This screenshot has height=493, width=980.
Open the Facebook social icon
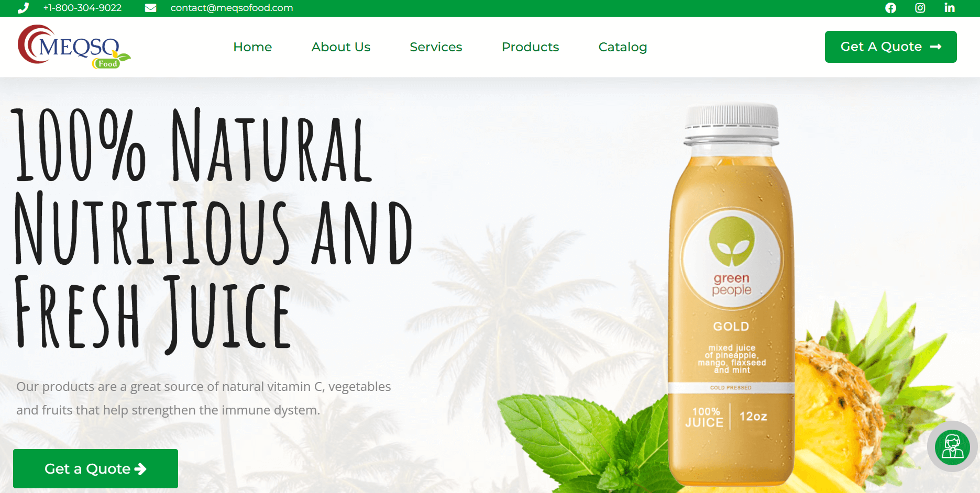point(890,8)
